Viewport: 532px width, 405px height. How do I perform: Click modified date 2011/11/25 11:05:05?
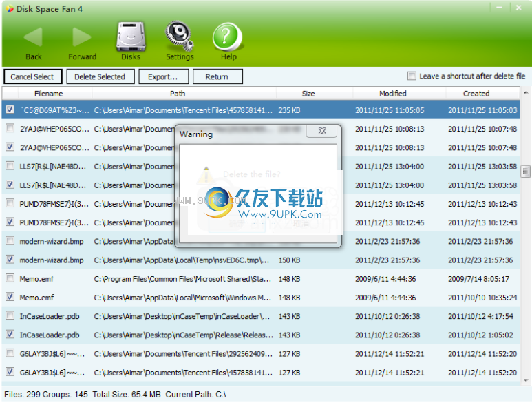pos(390,110)
